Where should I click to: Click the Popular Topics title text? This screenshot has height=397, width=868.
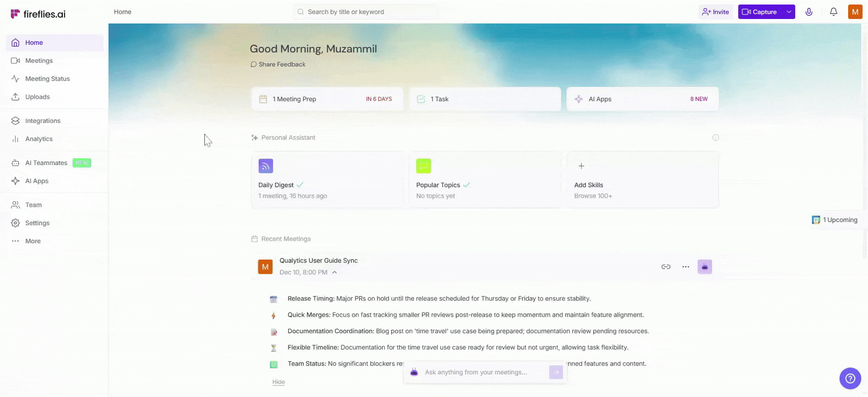tap(438, 185)
